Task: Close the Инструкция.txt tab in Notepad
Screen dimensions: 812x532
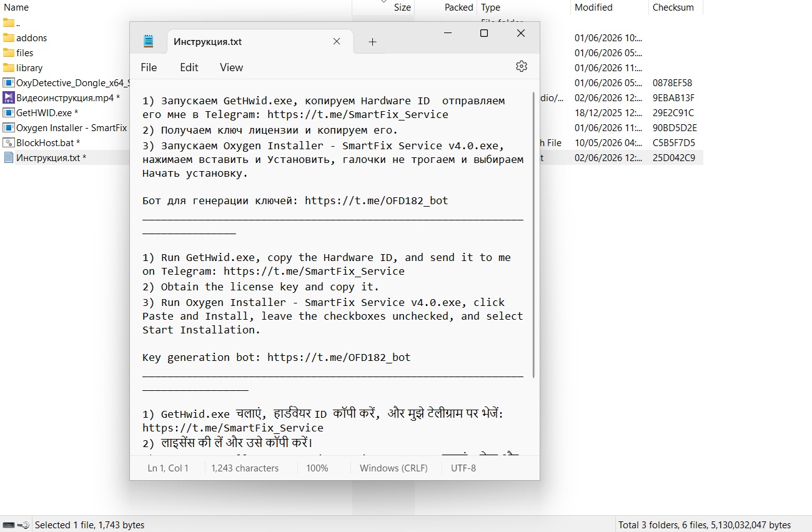Action: (x=336, y=42)
